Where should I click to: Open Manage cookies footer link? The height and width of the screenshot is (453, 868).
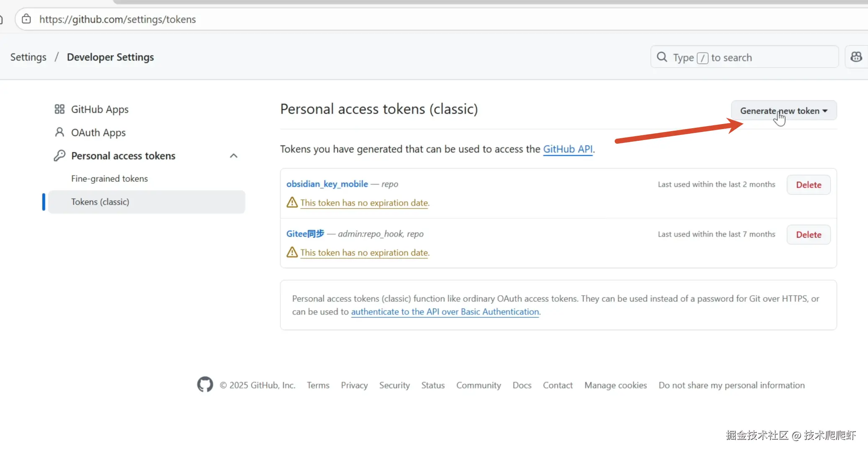tap(615, 385)
